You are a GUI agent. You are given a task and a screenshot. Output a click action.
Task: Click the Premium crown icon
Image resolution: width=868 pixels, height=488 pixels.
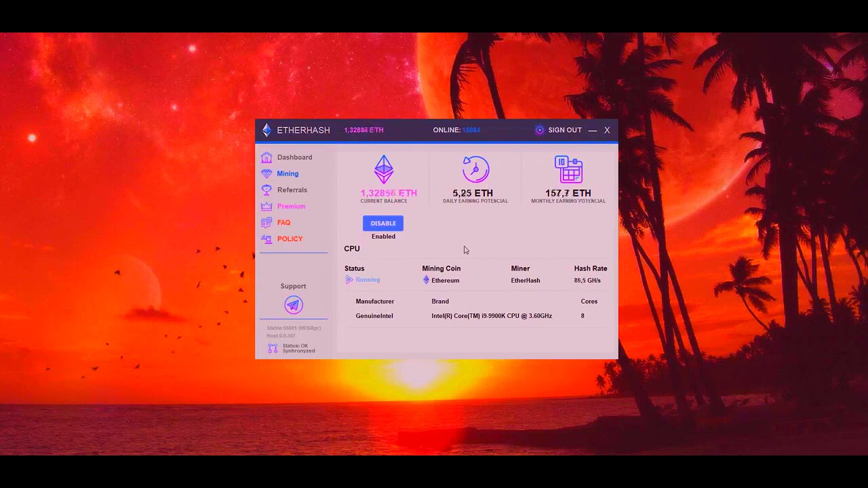tap(267, 206)
